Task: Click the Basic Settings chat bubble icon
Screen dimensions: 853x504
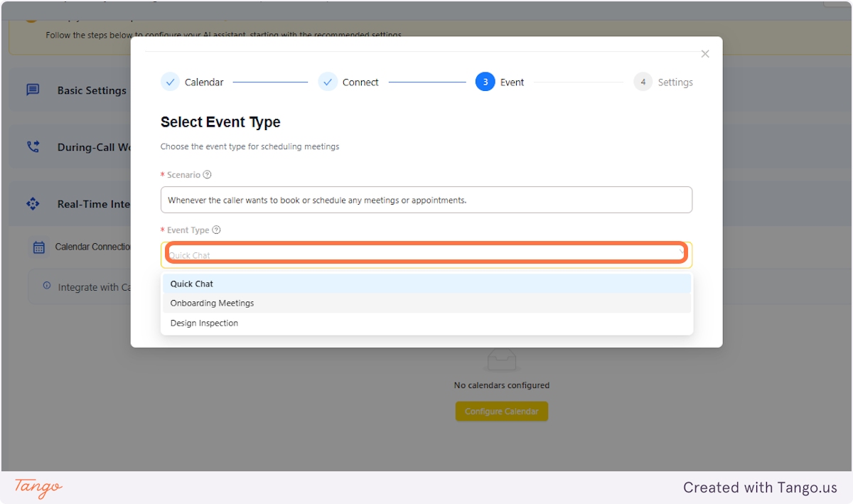Action: point(33,90)
